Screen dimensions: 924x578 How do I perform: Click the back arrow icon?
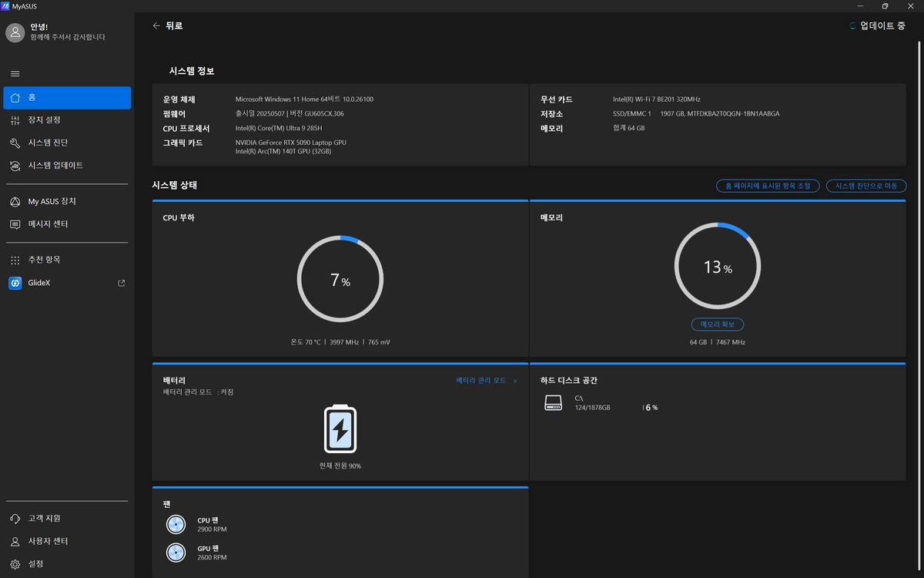(x=156, y=25)
